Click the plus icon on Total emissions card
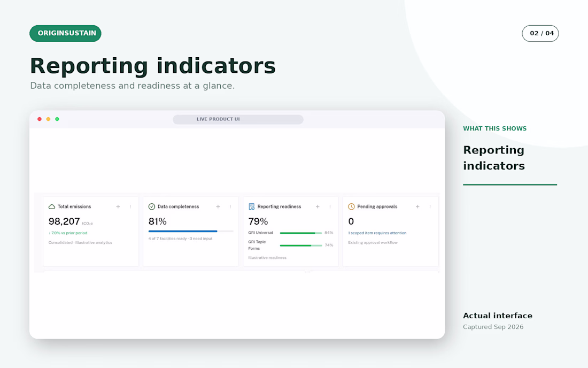 tap(118, 206)
